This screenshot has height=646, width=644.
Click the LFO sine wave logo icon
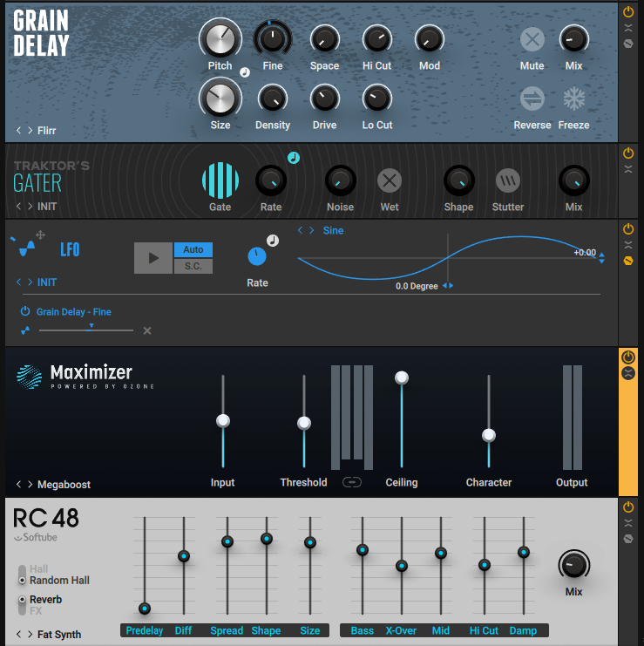(27, 248)
